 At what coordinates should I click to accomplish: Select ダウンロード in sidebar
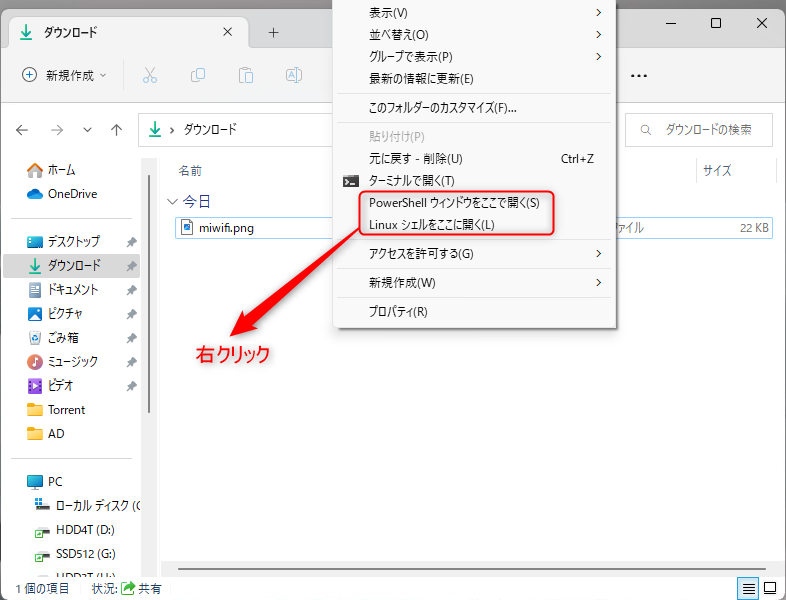[72, 266]
